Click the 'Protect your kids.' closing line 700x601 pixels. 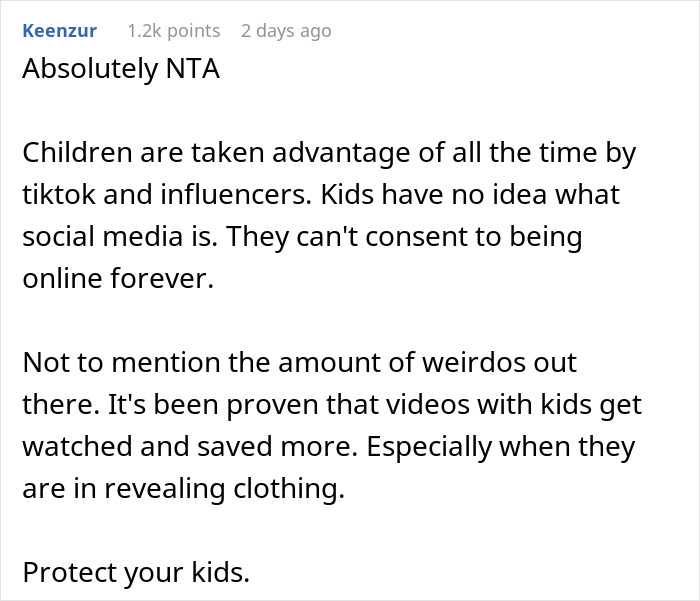(136, 572)
